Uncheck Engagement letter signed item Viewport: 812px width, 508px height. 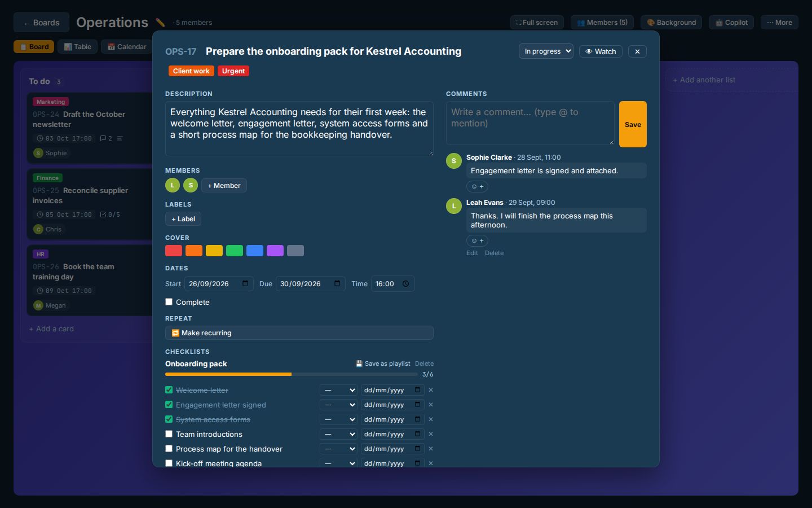coord(169,405)
